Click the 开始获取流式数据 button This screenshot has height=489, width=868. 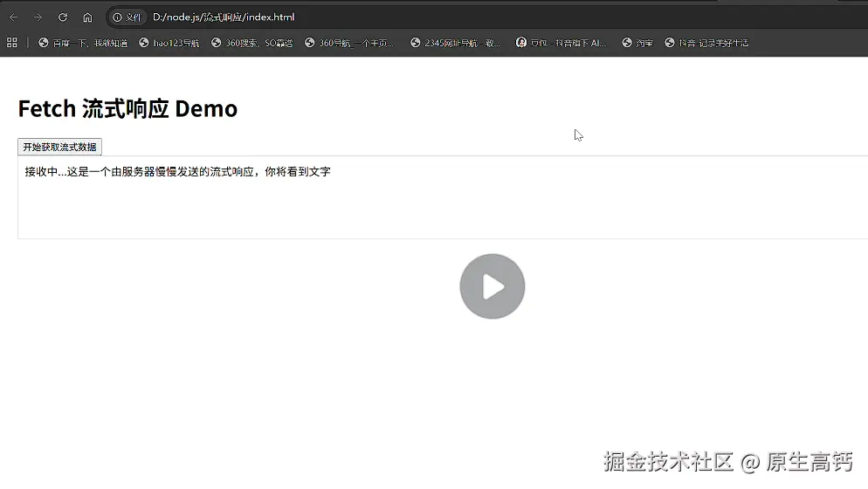point(59,147)
